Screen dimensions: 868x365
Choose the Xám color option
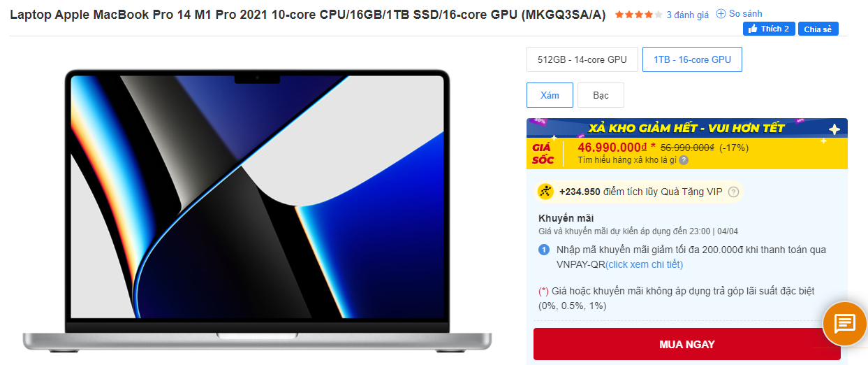(550, 95)
